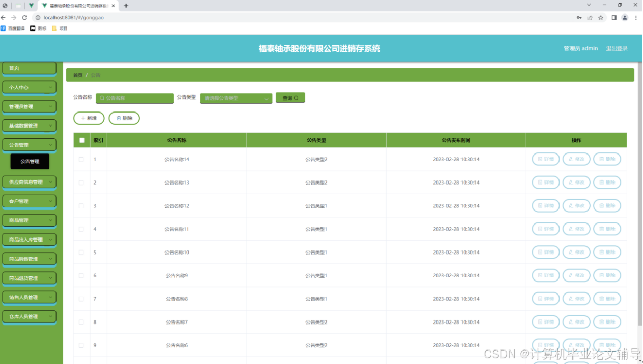Focus the 公告名称 search input
Image resolution: width=643 pixels, height=364 pixels.
135,98
